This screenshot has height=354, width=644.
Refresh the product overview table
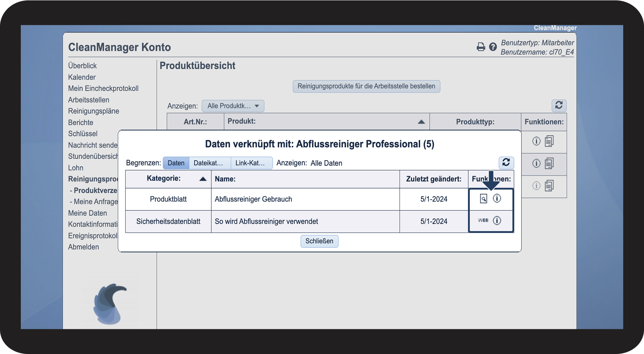pyautogui.click(x=559, y=105)
